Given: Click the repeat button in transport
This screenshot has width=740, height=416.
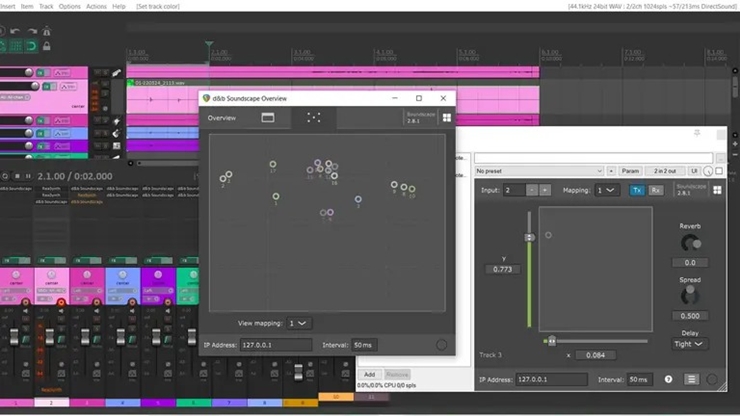Looking at the screenshot, I should 4,176.
